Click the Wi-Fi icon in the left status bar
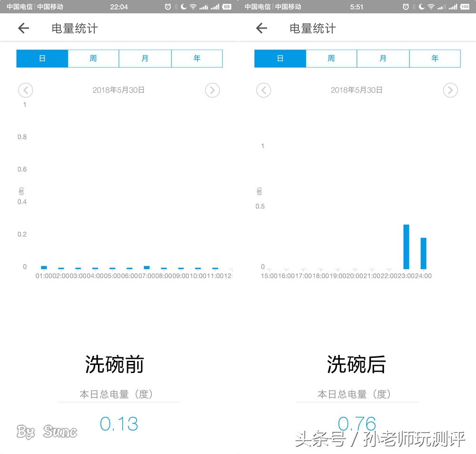 pos(194,7)
